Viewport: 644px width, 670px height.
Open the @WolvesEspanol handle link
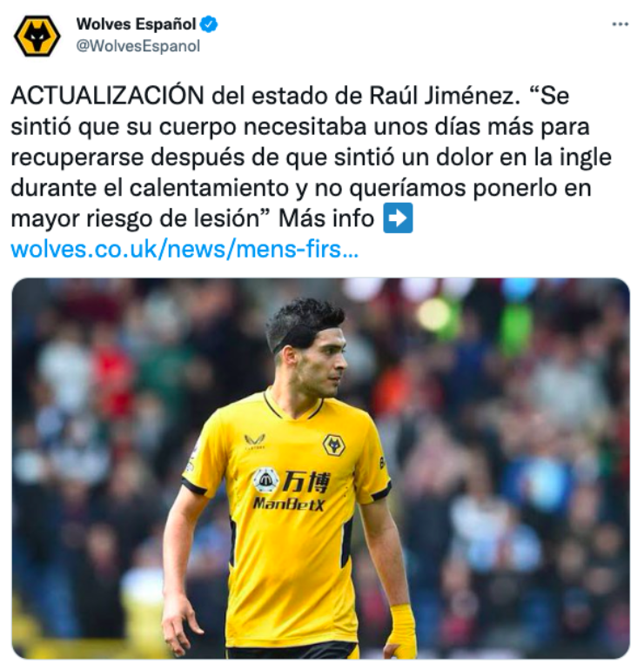click(138, 46)
